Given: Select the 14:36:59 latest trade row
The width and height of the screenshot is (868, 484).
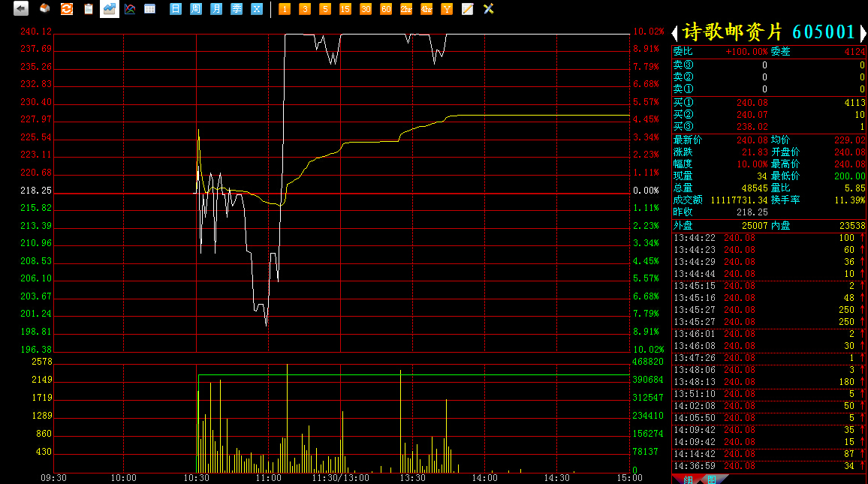Looking at the screenshot, I should 769,466.
